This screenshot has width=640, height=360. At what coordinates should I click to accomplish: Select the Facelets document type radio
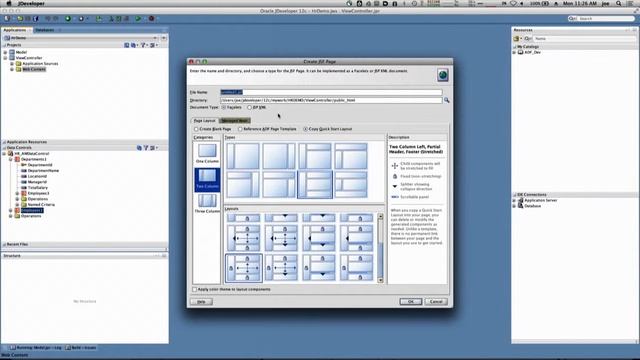pyautogui.click(x=224, y=107)
